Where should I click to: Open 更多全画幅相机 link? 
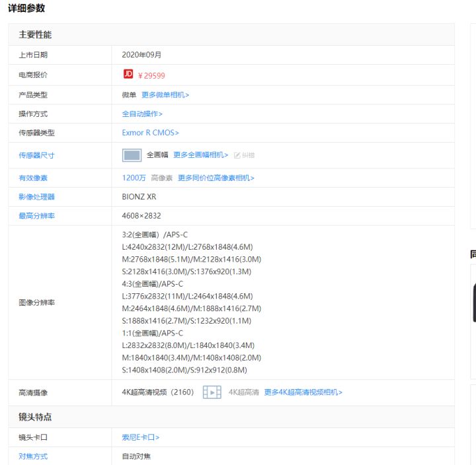coord(200,155)
